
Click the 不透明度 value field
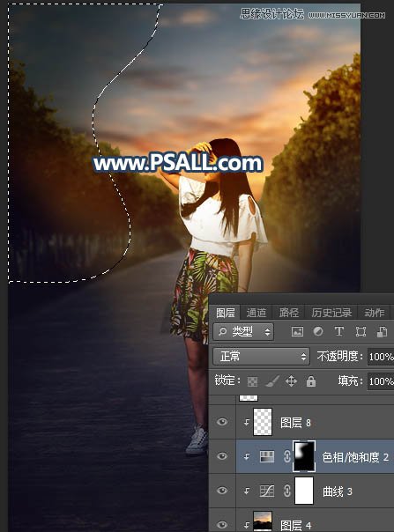pyautogui.click(x=381, y=357)
